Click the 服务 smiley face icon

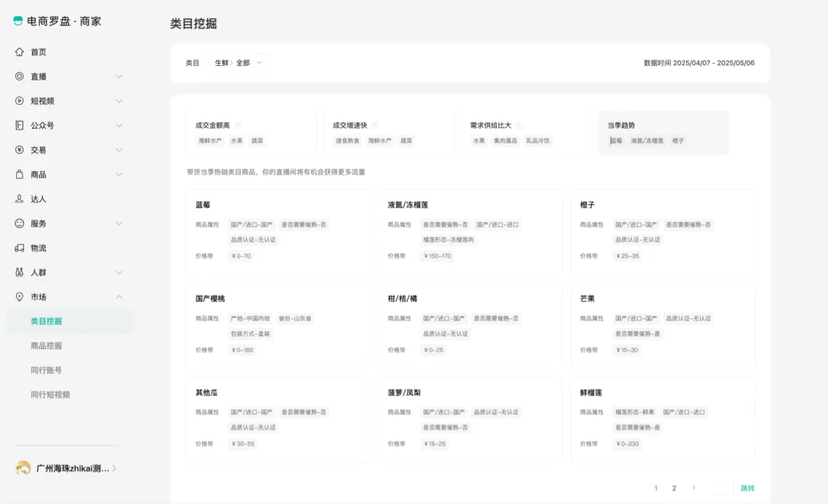tap(19, 223)
